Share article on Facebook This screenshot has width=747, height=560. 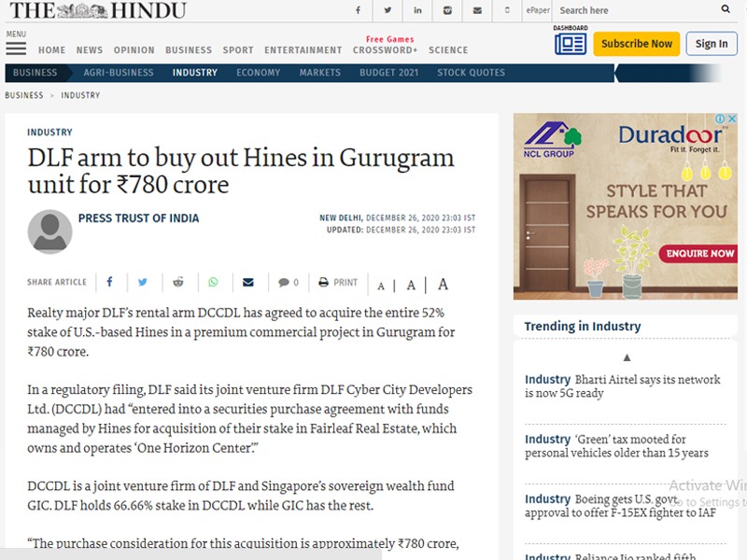(x=109, y=282)
